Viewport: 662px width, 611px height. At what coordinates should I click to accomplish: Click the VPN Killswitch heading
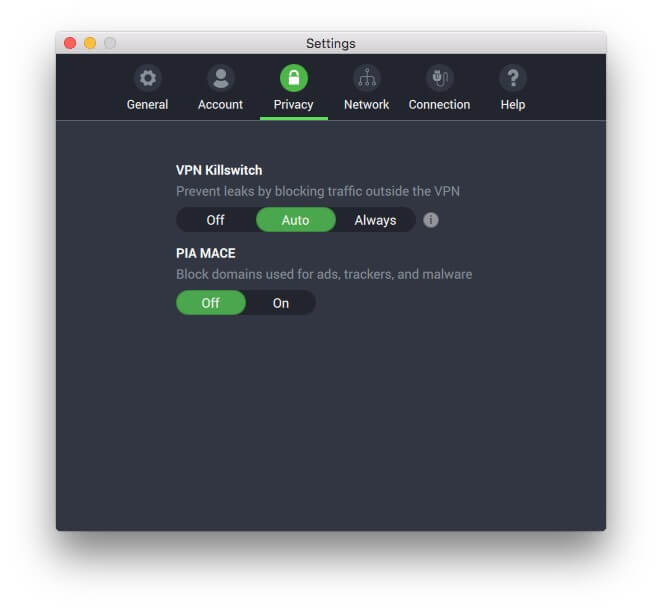coord(219,170)
